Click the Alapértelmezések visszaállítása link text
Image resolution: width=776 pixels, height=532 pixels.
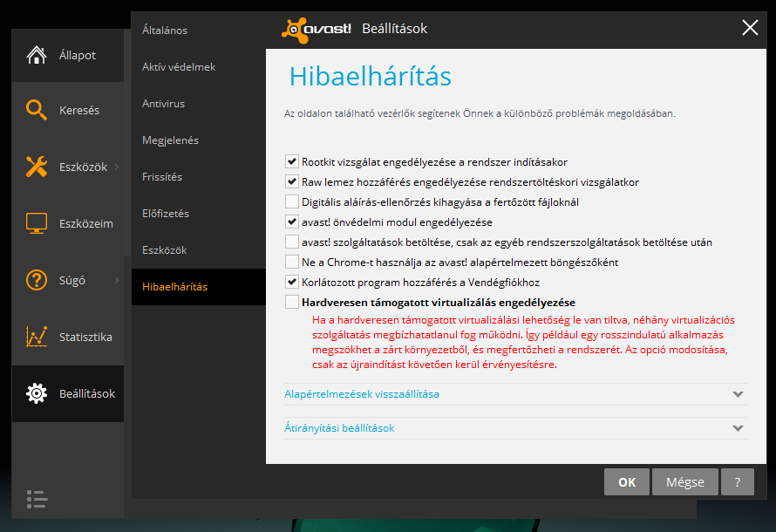tap(361, 394)
